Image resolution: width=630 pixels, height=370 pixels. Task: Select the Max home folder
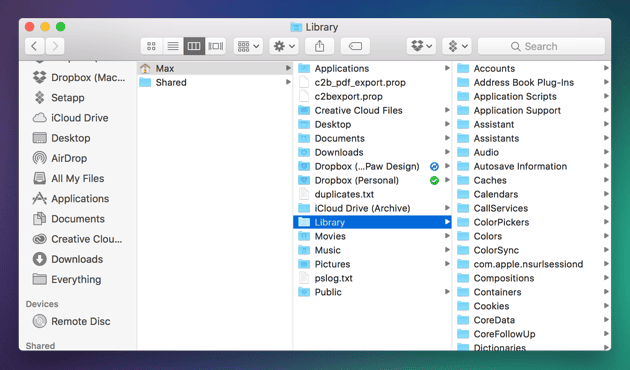(x=215, y=68)
